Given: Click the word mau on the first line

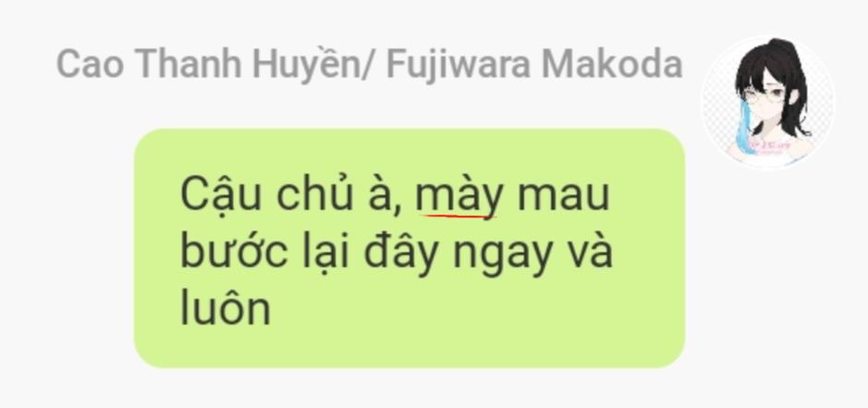Looking at the screenshot, I should pos(563,197).
